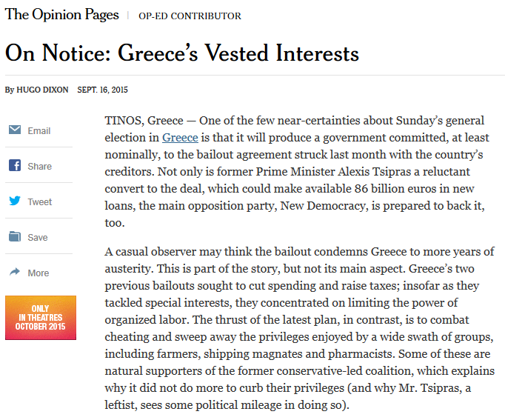Click the Only In Theatres October 2015 ad

[41, 318]
